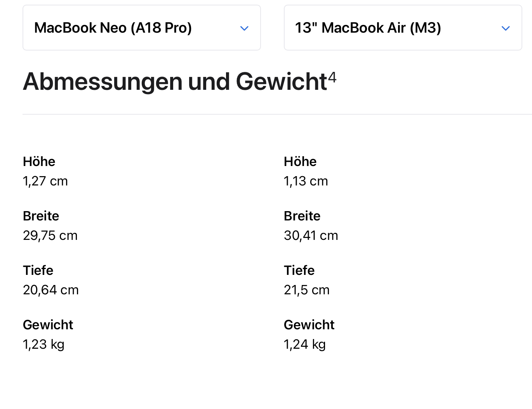Click the chevron arrow beside MacBook Neo

point(244,28)
